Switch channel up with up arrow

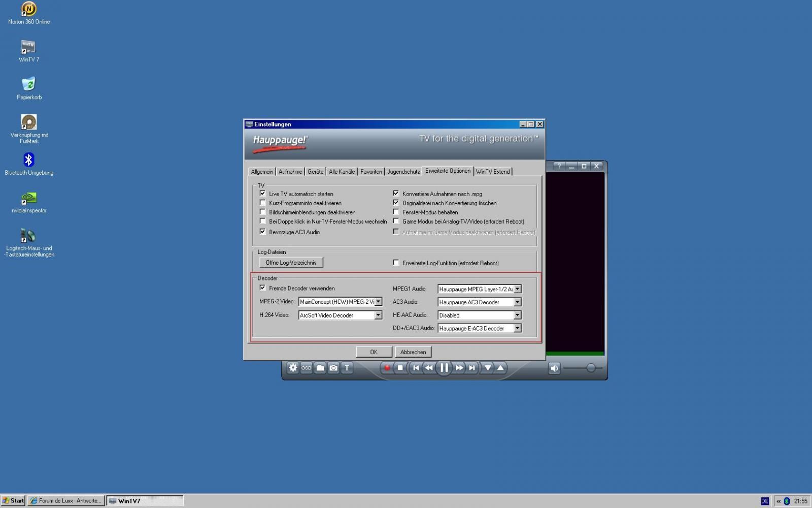click(500, 368)
